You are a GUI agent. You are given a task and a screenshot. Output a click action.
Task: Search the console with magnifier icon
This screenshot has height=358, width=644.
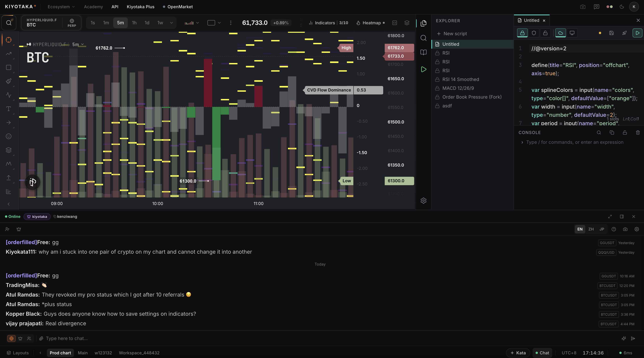(x=599, y=132)
